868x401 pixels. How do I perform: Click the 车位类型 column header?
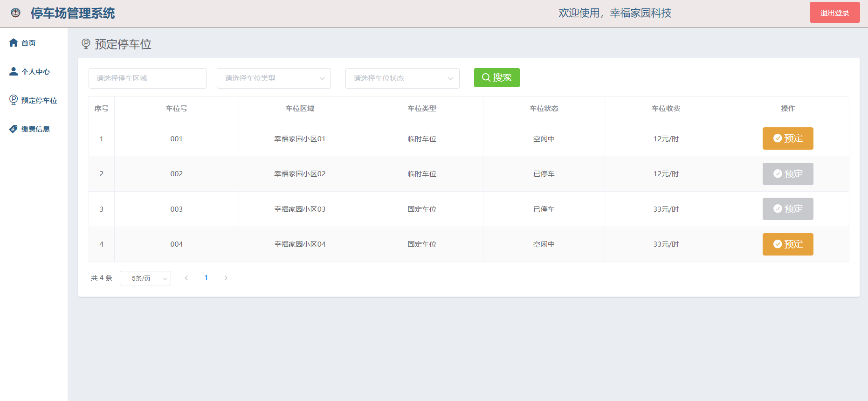(x=422, y=109)
